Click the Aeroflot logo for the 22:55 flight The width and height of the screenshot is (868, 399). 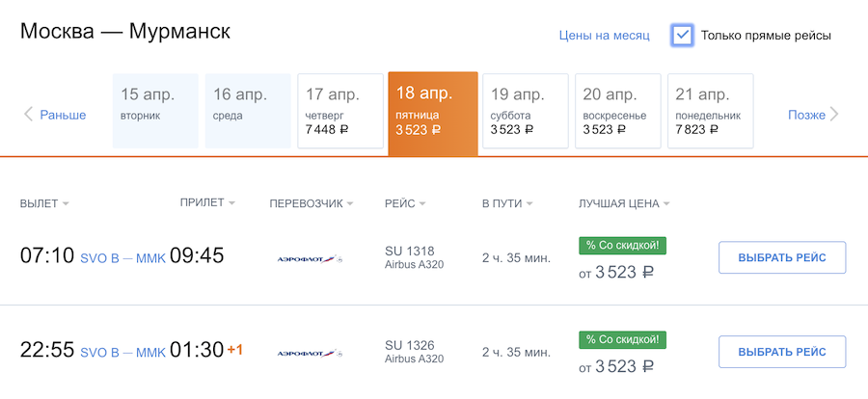pos(310,353)
